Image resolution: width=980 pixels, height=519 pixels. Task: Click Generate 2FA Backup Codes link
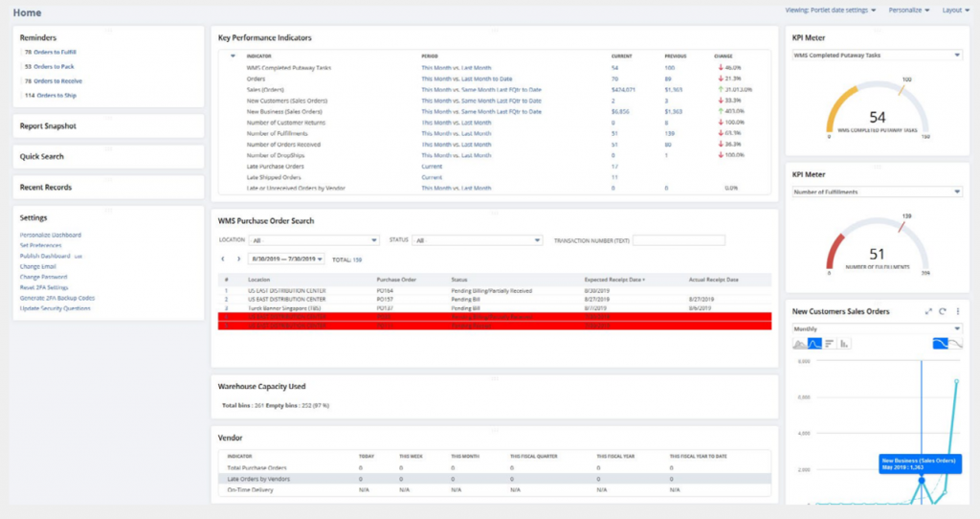[57, 298]
